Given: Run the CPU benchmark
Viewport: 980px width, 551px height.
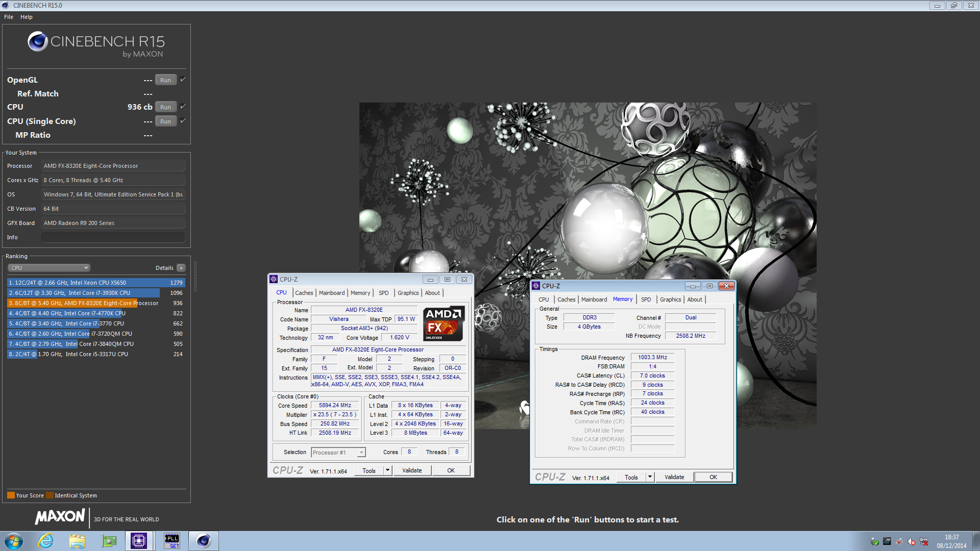Looking at the screenshot, I should pyautogui.click(x=166, y=107).
